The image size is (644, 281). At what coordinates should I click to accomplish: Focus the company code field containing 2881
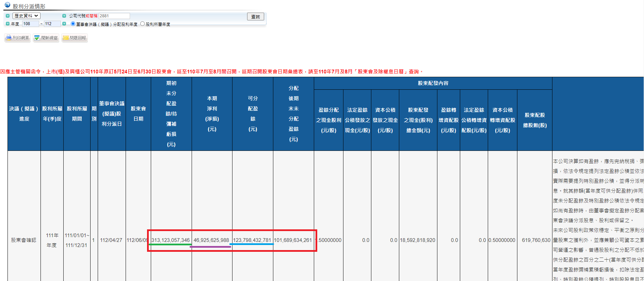tap(114, 16)
